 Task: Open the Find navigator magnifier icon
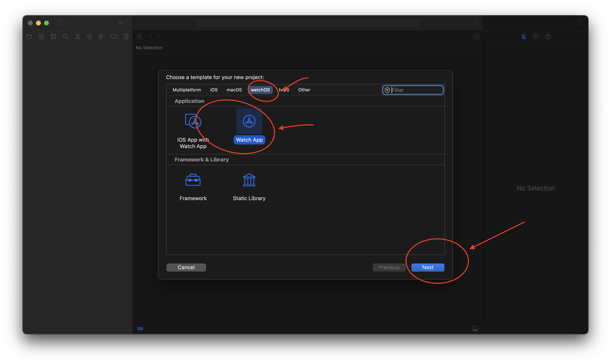click(65, 37)
